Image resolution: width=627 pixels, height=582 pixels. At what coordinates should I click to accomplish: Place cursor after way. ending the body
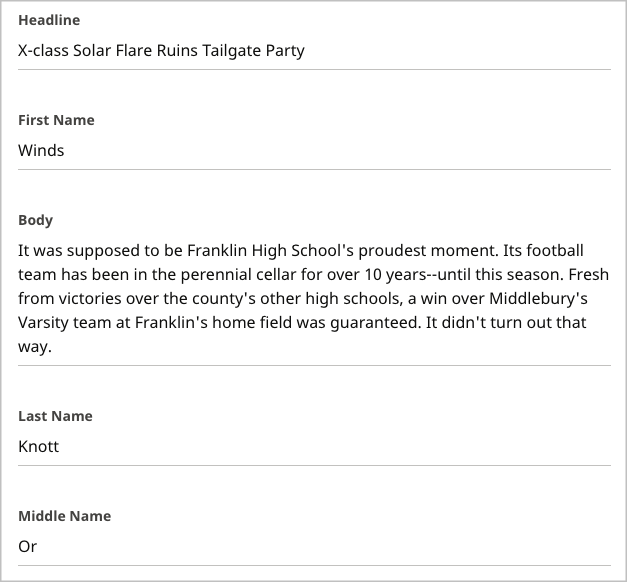pos(52,348)
